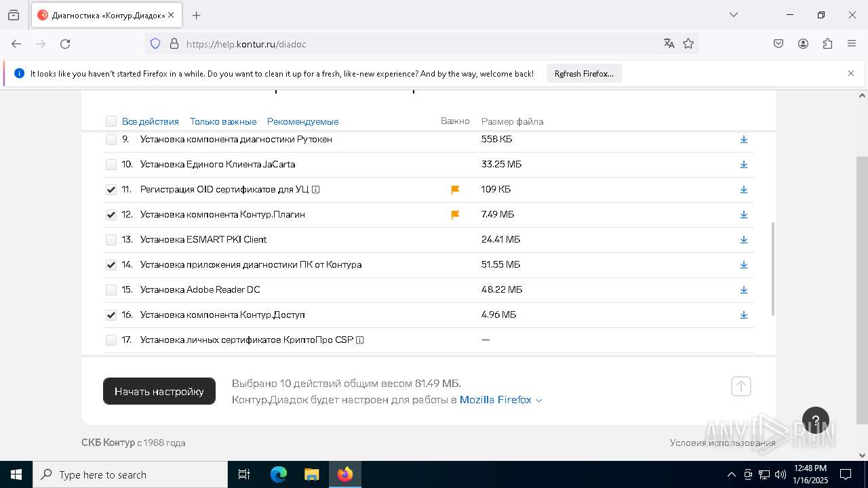Open the Firefox account icon

coord(803,44)
